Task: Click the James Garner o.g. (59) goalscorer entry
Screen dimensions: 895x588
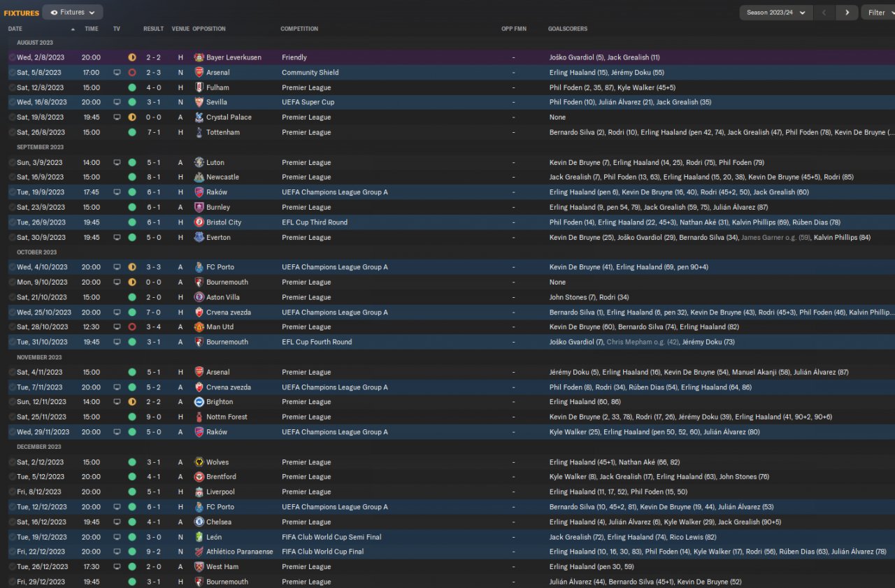Action: (x=775, y=237)
